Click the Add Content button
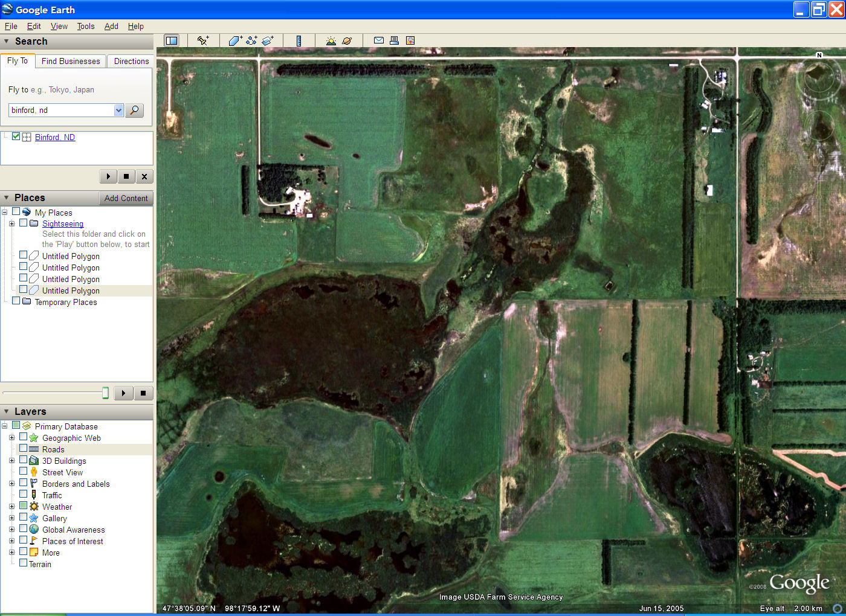 (x=126, y=198)
